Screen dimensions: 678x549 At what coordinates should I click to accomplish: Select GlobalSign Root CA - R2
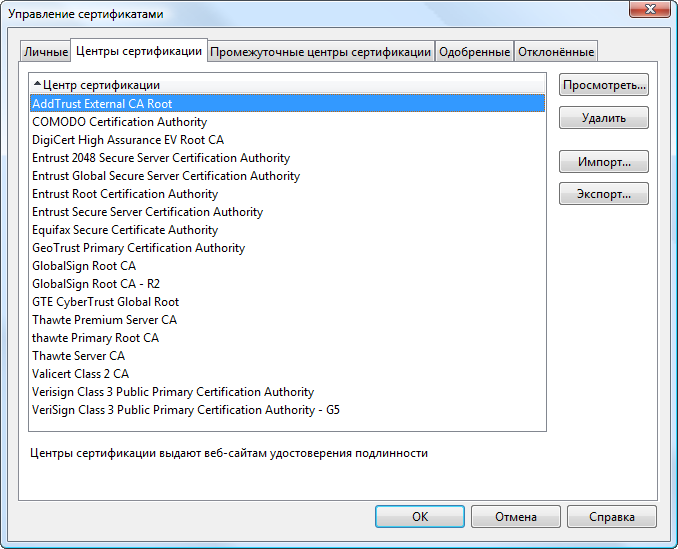(288, 284)
